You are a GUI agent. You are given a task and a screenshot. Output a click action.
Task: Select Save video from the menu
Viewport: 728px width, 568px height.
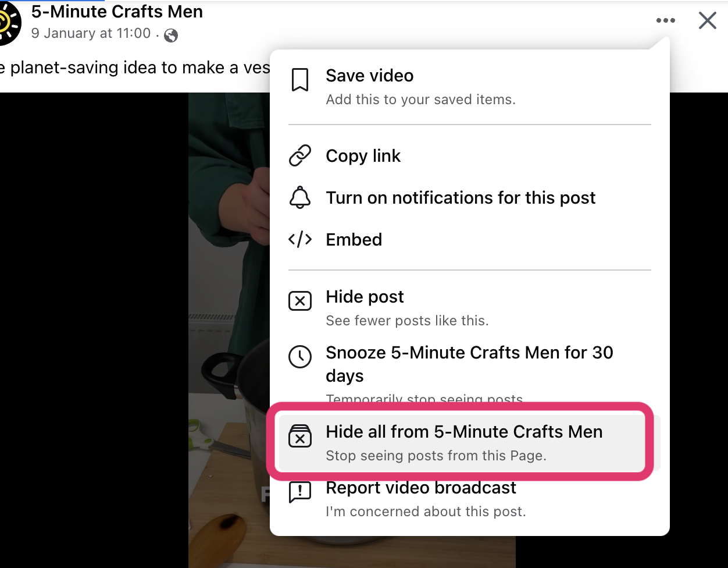pyautogui.click(x=470, y=87)
